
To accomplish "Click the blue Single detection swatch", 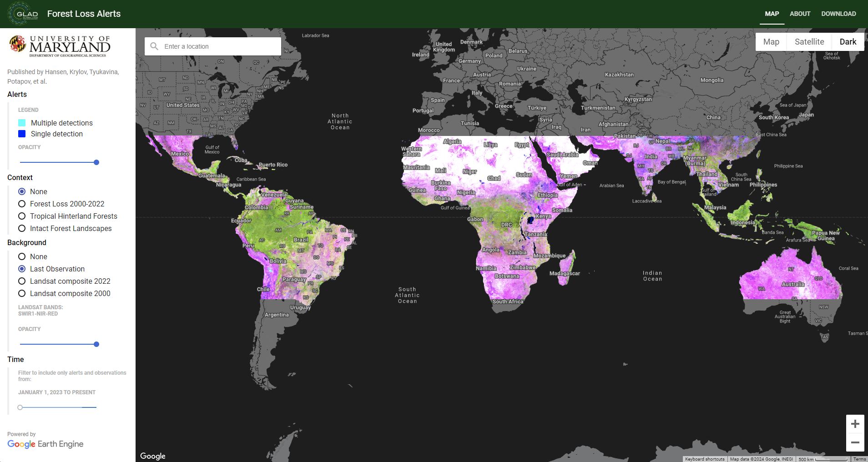I will tap(22, 134).
